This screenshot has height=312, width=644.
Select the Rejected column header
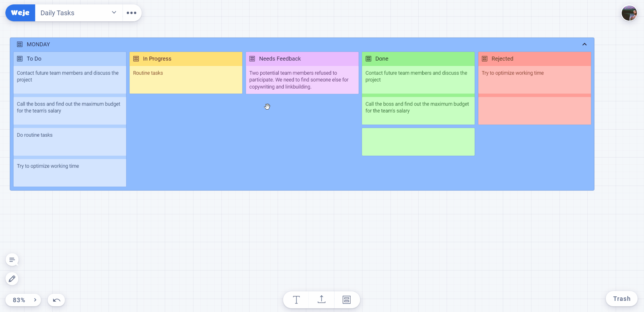(534, 59)
